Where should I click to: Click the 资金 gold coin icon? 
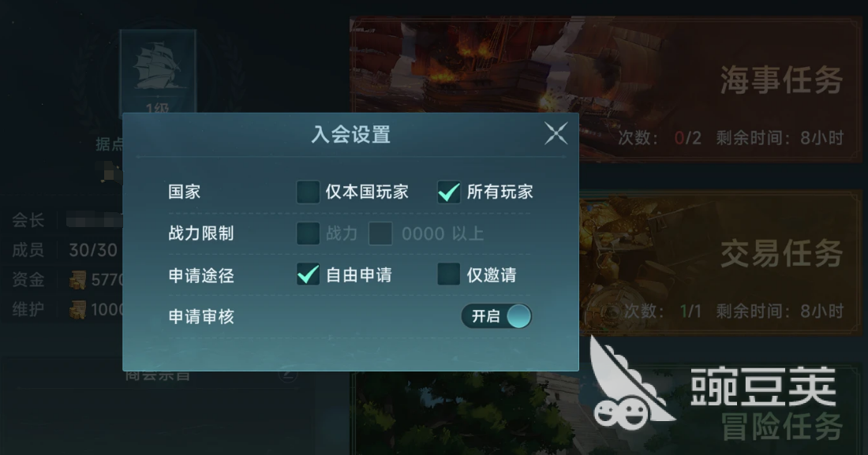tap(77, 279)
